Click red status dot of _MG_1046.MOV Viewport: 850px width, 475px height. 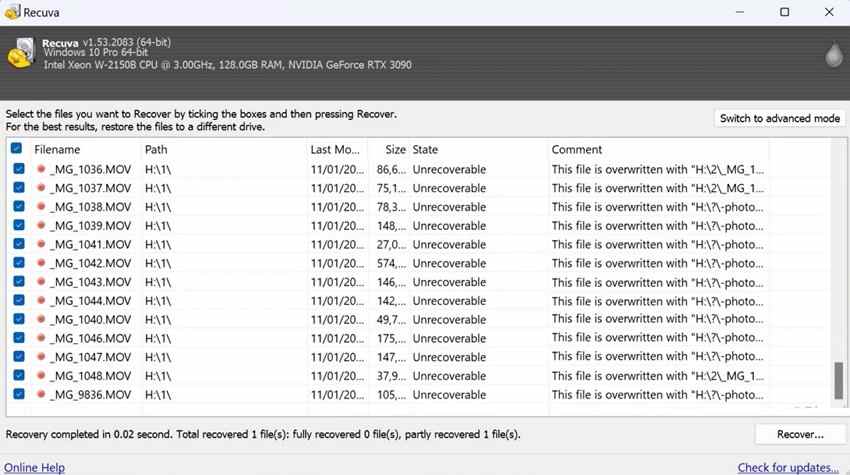click(x=41, y=338)
